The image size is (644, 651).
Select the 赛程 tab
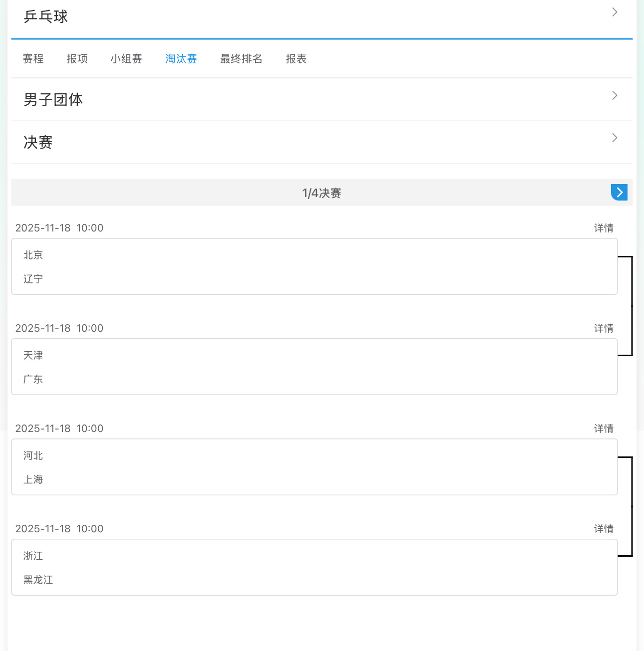33,58
